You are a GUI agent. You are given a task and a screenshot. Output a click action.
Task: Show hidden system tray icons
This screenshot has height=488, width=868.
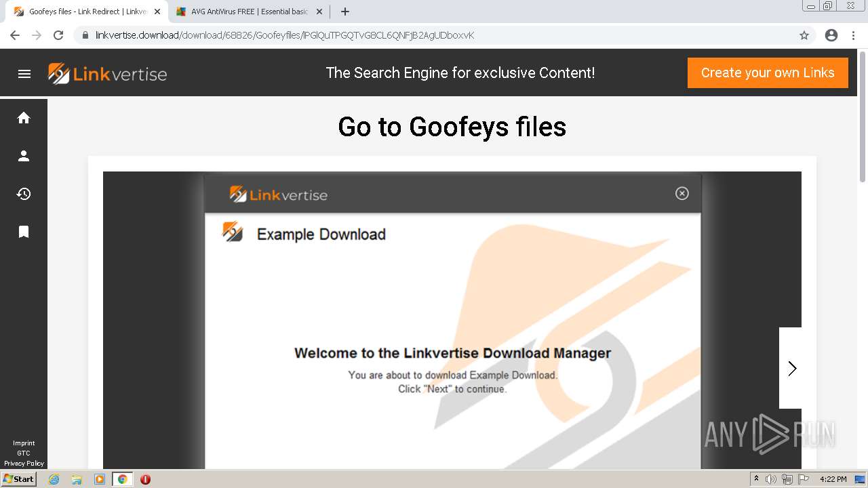tap(757, 479)
